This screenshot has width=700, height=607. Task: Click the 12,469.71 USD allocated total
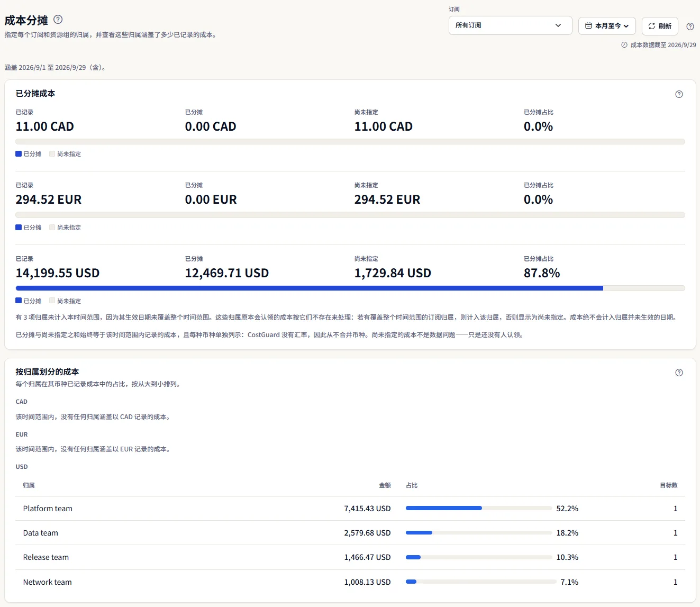[x=227, y=273]
